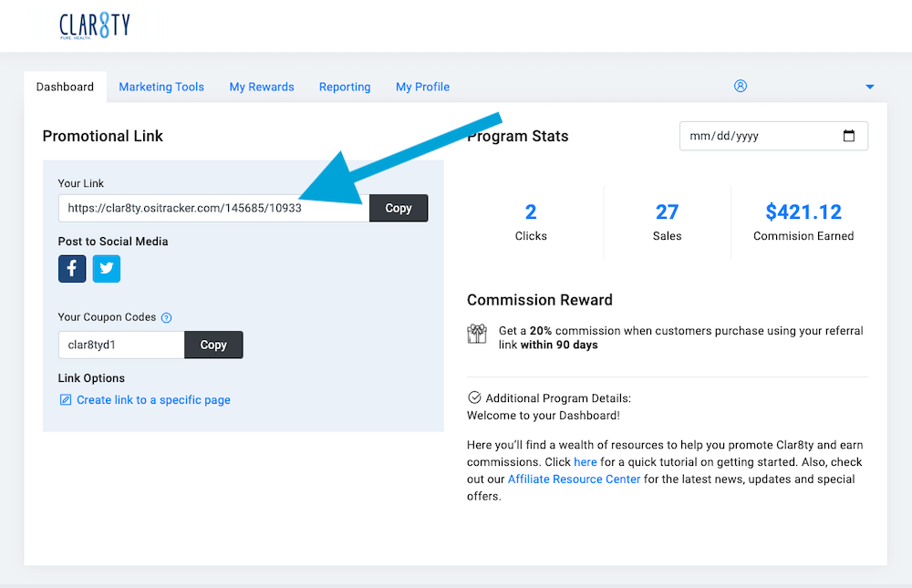Click the 'within 90 days' text
Viewport: 912px width, 588px height.
pyautogui.click(x=559, y=345)
